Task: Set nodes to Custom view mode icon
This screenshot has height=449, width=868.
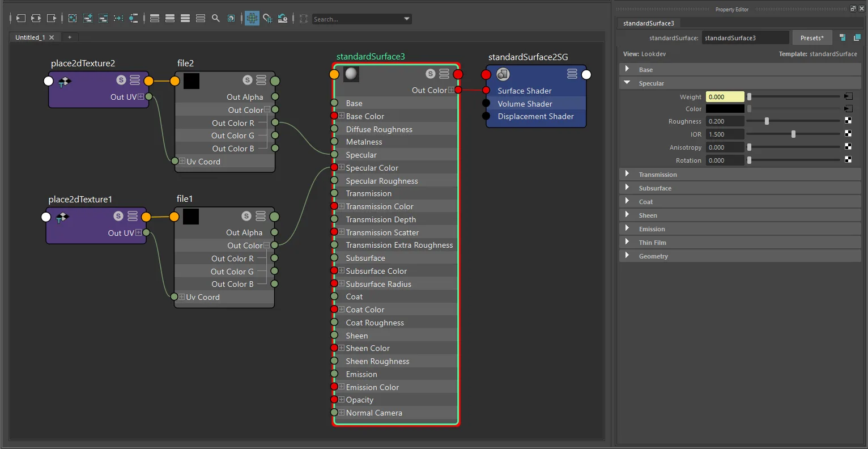Action: tap(201, 19)
